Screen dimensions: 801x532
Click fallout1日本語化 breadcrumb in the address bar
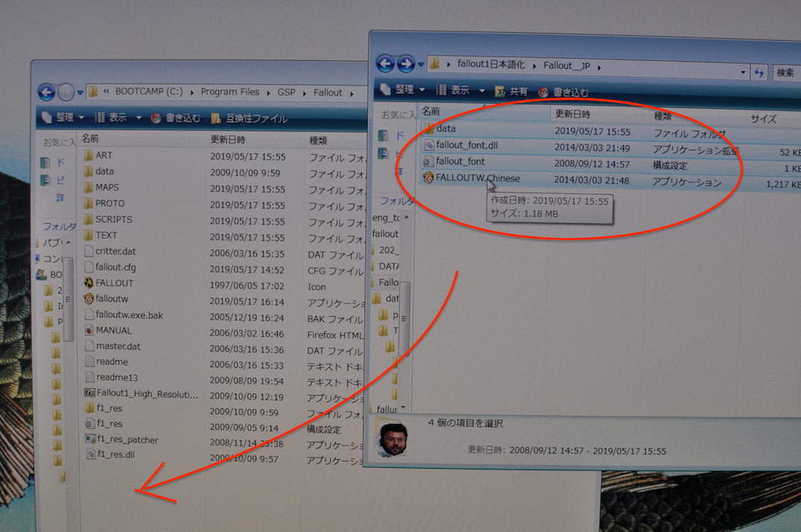pyautogui.click(x=491, y=64)
